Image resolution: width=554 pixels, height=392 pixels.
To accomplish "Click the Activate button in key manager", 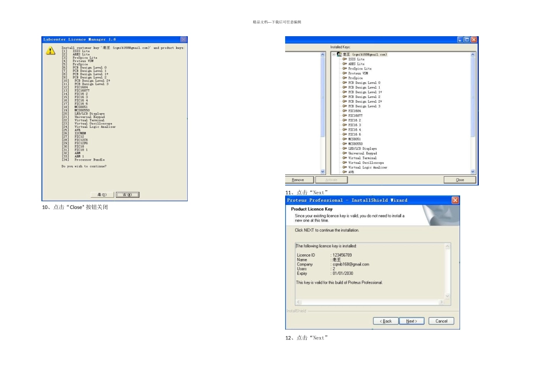I will (x=331, y=180).
